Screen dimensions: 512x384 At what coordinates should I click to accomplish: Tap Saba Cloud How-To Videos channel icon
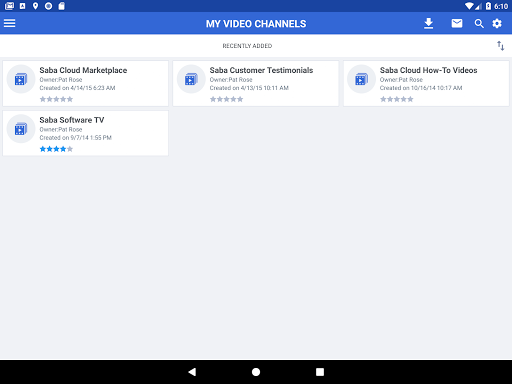pyautogui.click(x=361, y=79)
